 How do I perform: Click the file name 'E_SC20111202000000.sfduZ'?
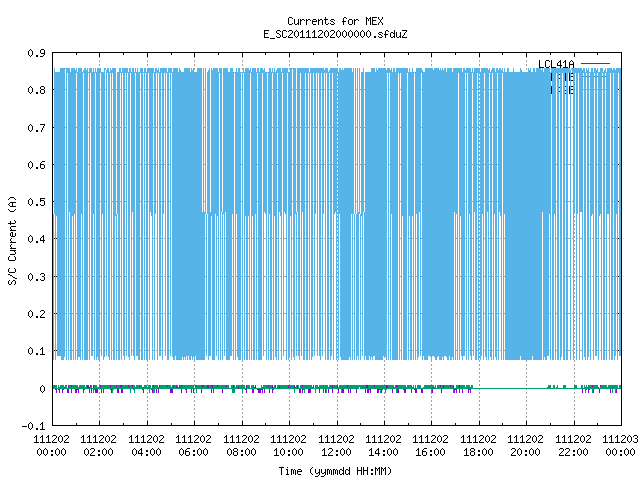pyautogui.click(x=335, y=34)
